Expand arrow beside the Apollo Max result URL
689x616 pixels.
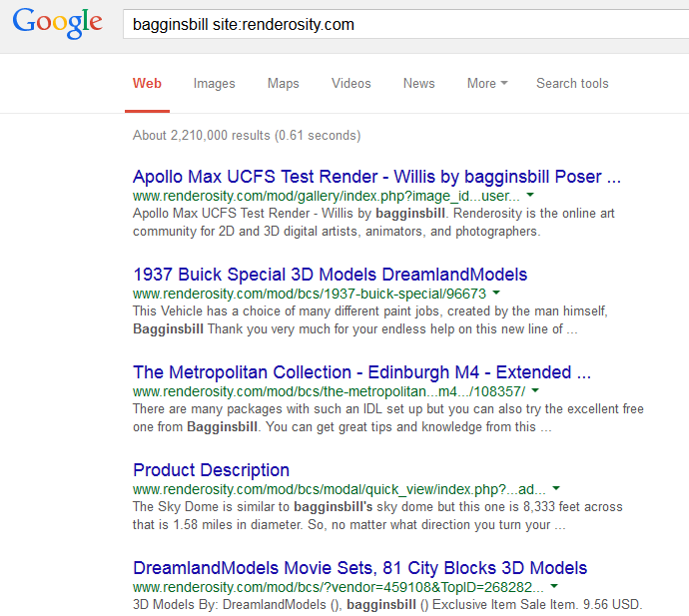[530, 195]
